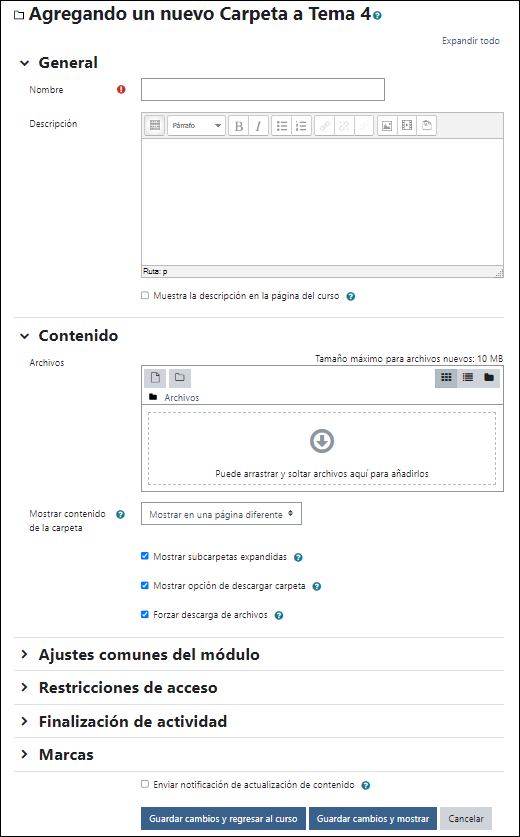Toggle the editor toolbar expand icon
This screenshot has width=520, height=837.
click(155, 126)
